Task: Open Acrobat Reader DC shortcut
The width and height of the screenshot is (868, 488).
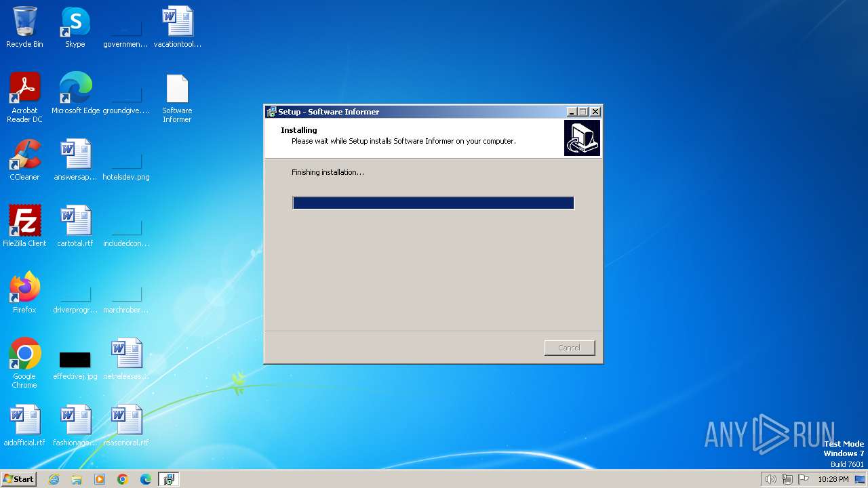Action: coord(24,98)
